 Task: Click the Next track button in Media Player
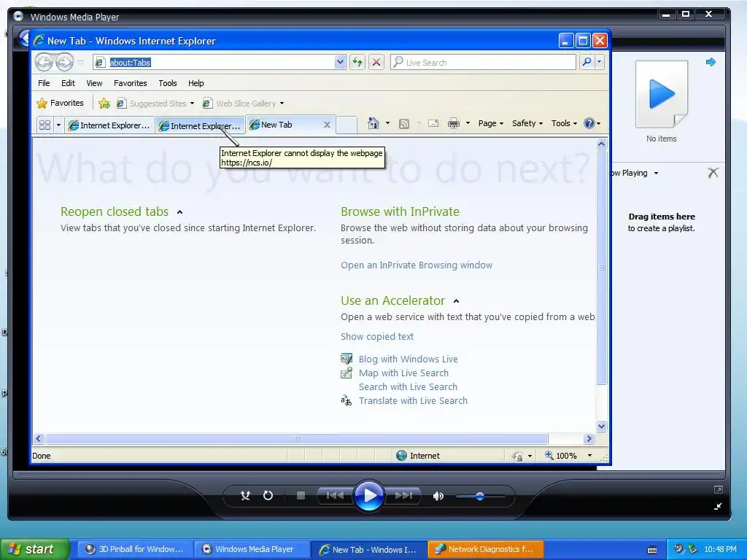coord(403,496)
